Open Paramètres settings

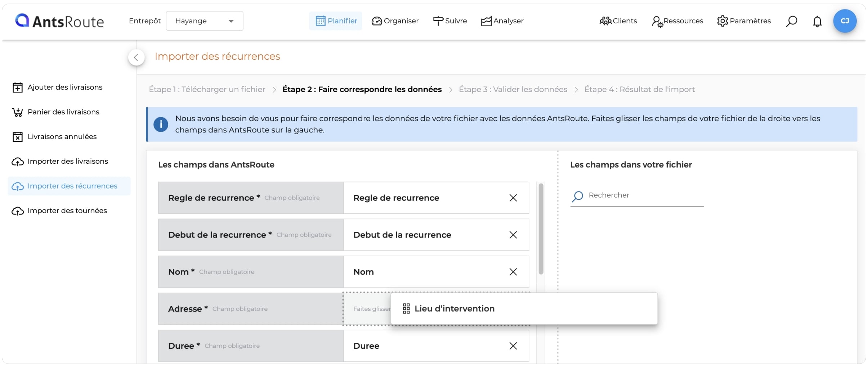point(744,21)
